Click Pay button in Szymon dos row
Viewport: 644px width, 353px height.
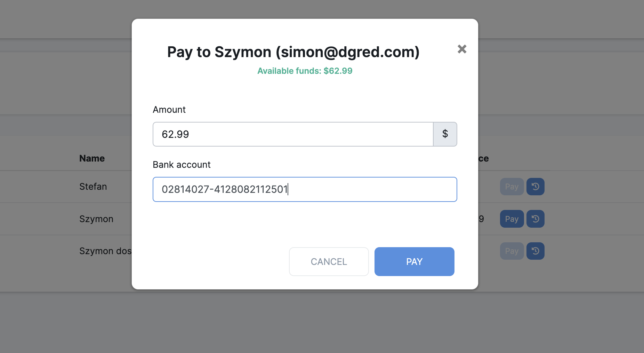click(x=512, y=251)
